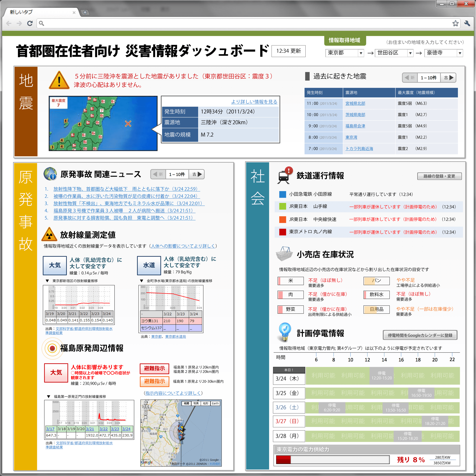Click the radiation hazard triangle icon
This screenshot has height=476, width=476.
(x=49, y=234)
